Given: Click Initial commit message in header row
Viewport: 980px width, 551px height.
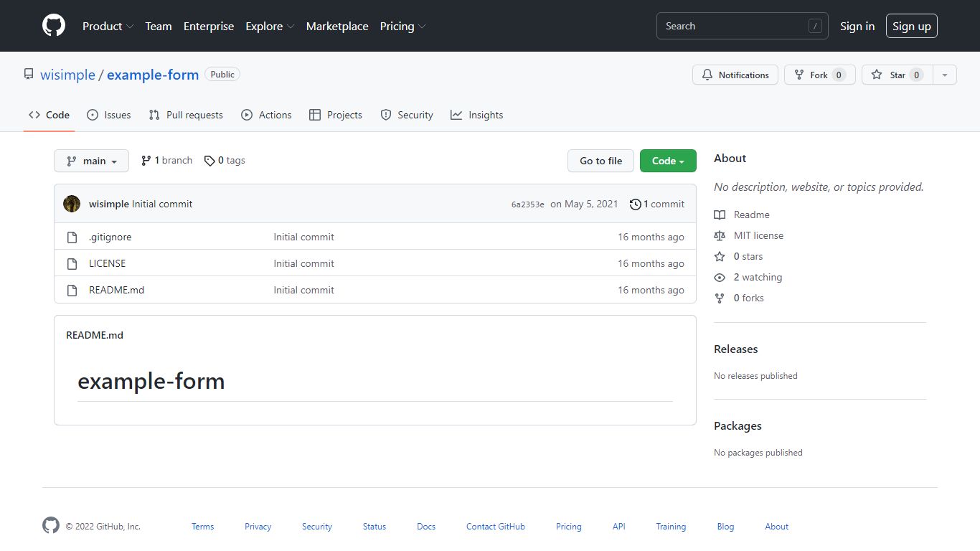Looking at the screenshot, I should tap(162, 204).
